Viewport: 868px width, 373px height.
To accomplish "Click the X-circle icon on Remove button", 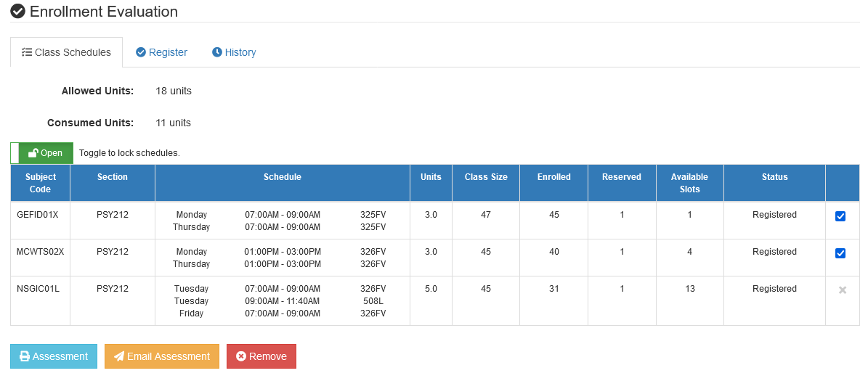I will point(241,356).
